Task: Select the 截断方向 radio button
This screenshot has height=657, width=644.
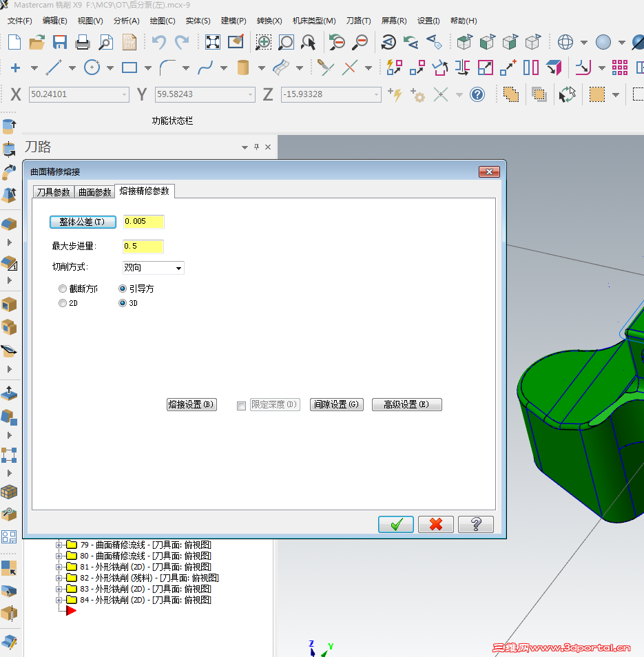Action: (63, 289)
